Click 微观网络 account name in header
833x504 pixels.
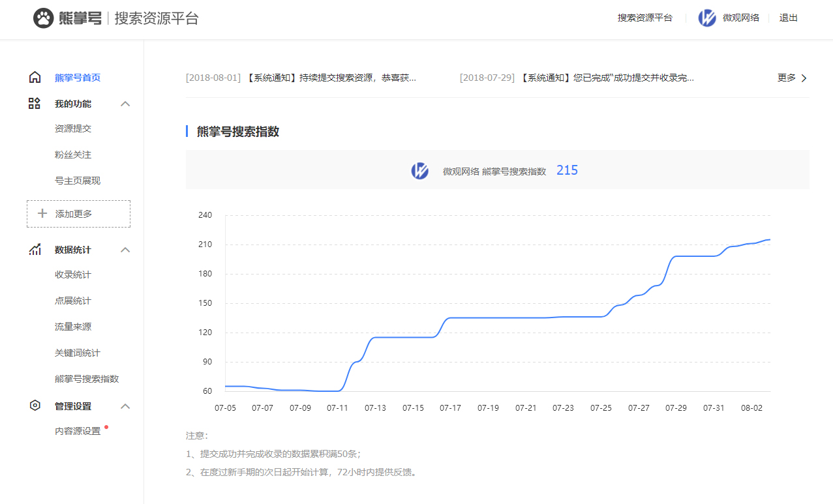click(x=741, y=18)
